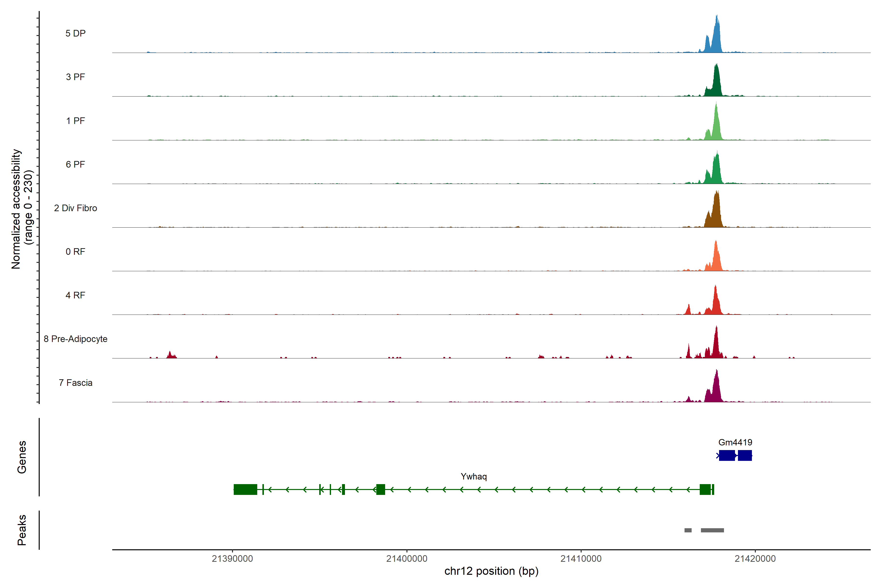The width and height of the screenshot is (882, 588).
Task: Click the 6 PF track label
Action: pos(75,164)
